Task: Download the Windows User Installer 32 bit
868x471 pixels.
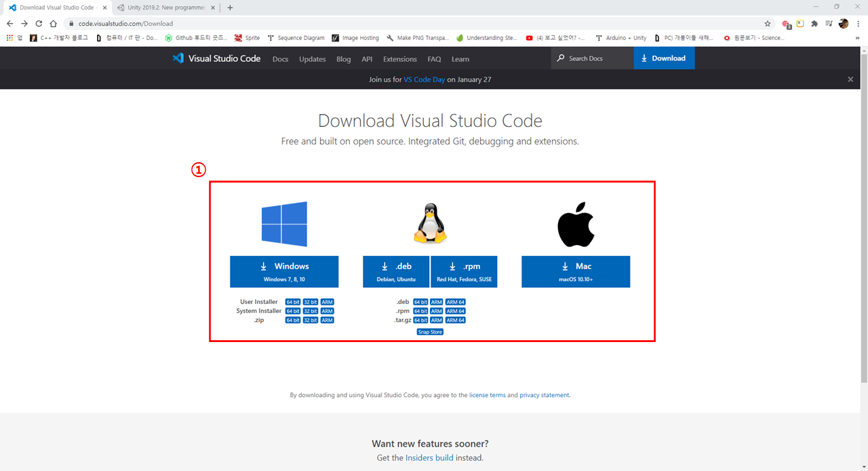Action: (311, 302)
